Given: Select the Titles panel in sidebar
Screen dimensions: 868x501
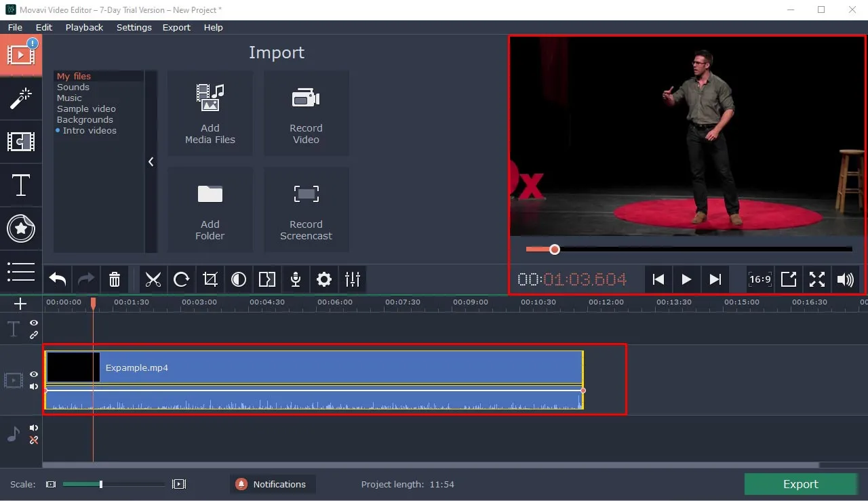Looking at the screenshot, I should click(x=21, y=185).
